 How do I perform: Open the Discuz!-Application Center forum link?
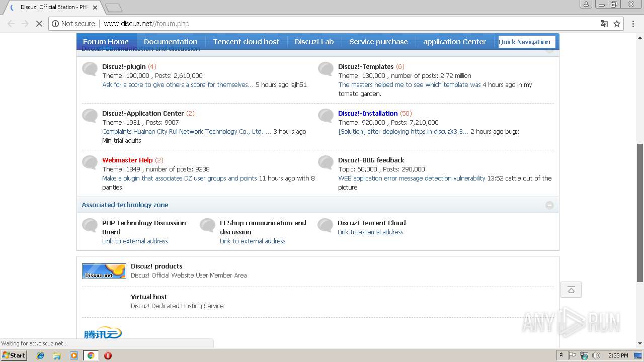coord(143,113)
